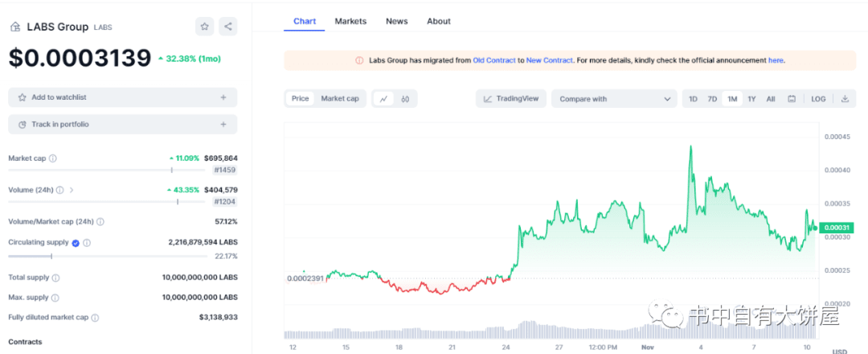The width and height of the screenshot is (868, 354).
Task: Click the Volume/Market cap info icon
Action: 100,221
